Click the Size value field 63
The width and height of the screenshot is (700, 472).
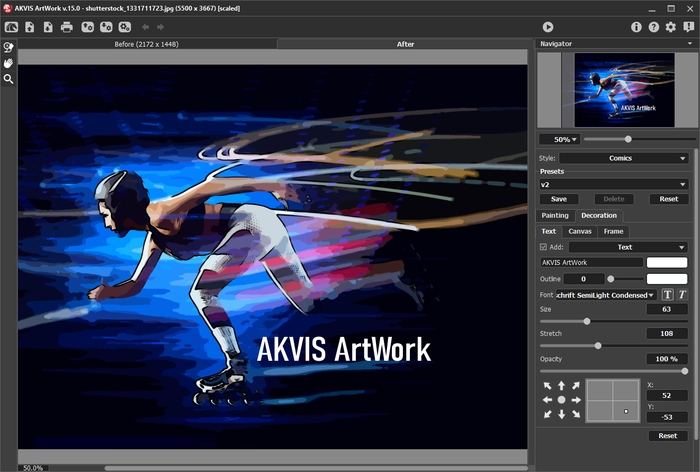(x=667, y=309)
